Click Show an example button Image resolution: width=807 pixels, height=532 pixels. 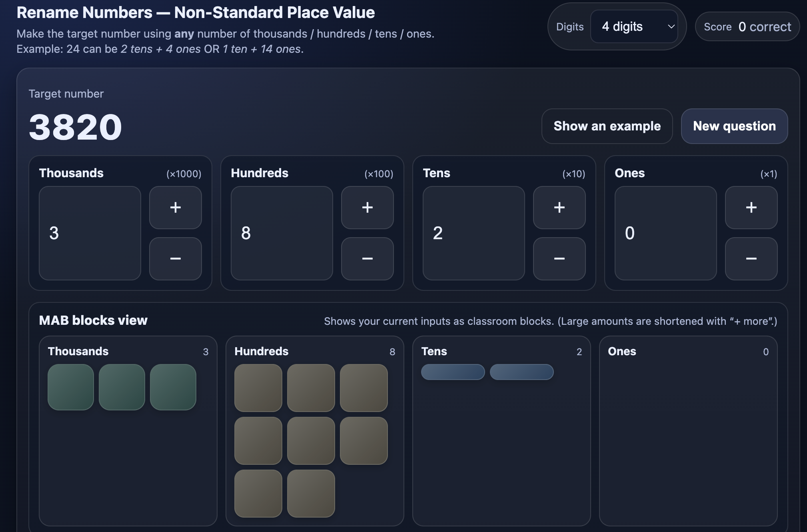607,126
